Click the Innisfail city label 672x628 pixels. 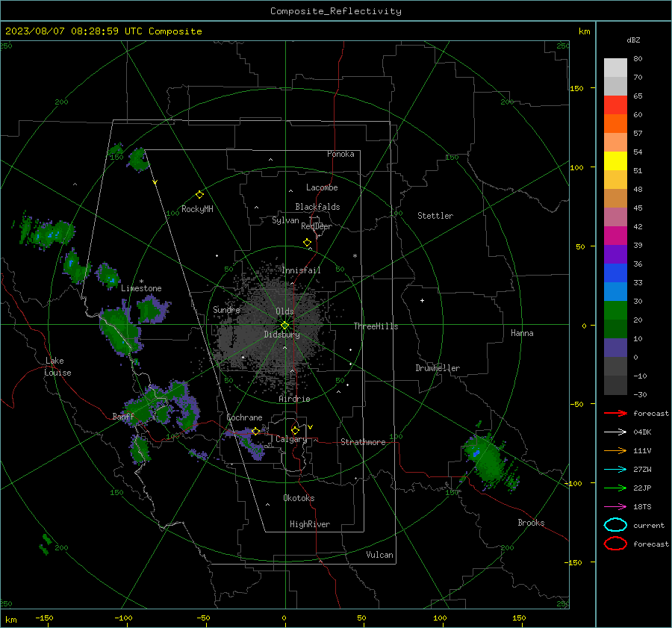pyautogui.click(x=301, y=270)
